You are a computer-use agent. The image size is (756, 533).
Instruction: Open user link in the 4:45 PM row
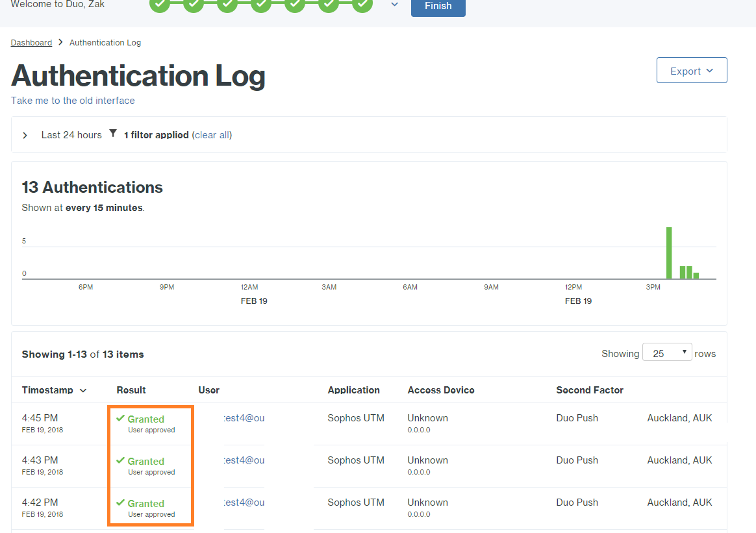point(244,418)
